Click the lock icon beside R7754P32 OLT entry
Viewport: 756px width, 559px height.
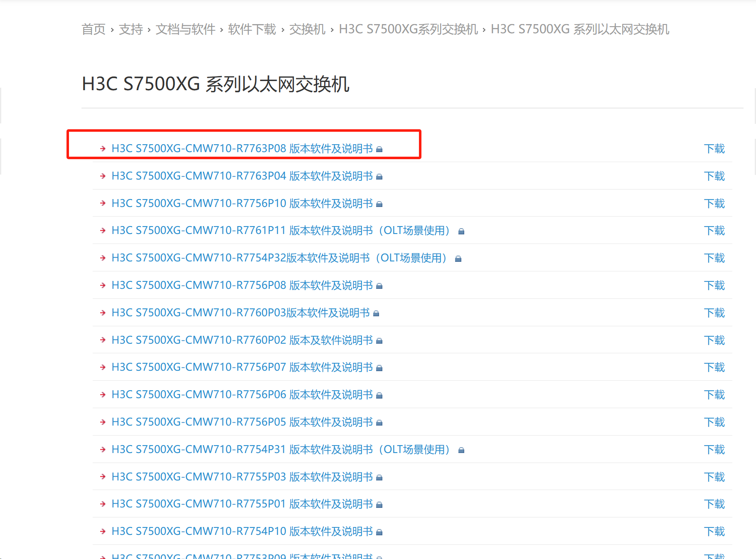click(x=458, y=259)
